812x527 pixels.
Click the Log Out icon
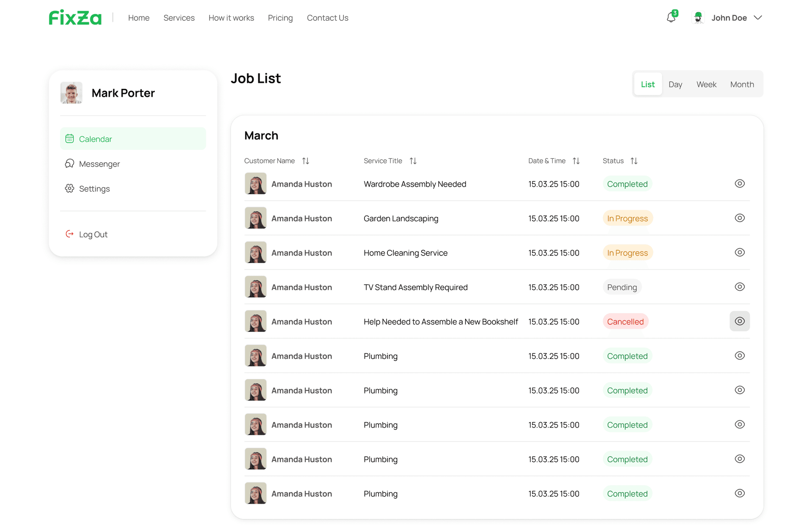(x=69, y=234)
